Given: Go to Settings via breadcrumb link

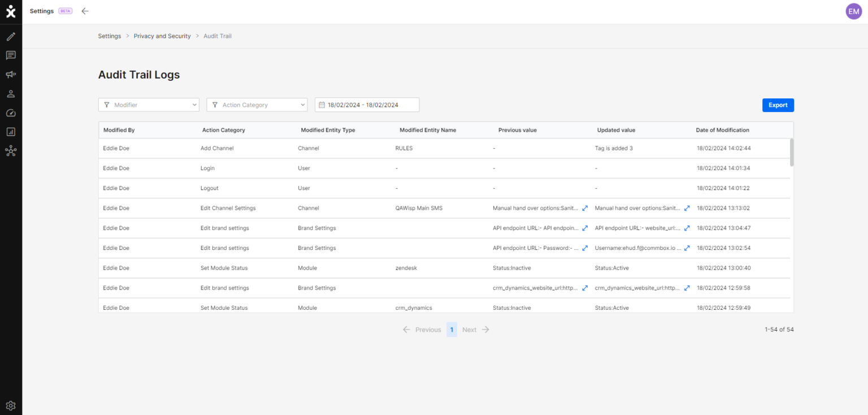Looking at the screenshot, I should [x=109, y=36].
